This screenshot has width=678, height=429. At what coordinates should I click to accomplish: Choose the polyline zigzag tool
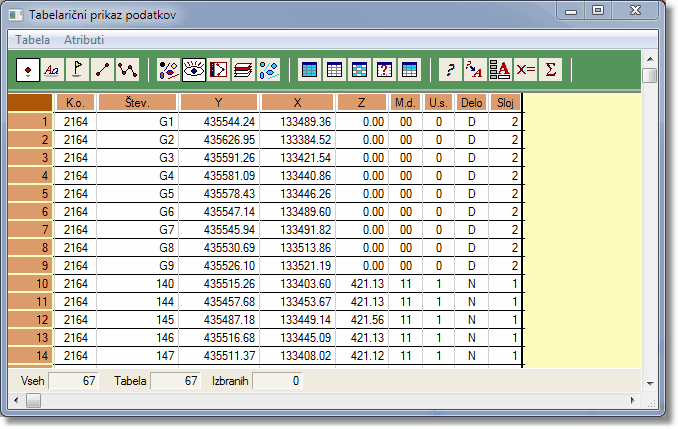[x=126, y=70]
